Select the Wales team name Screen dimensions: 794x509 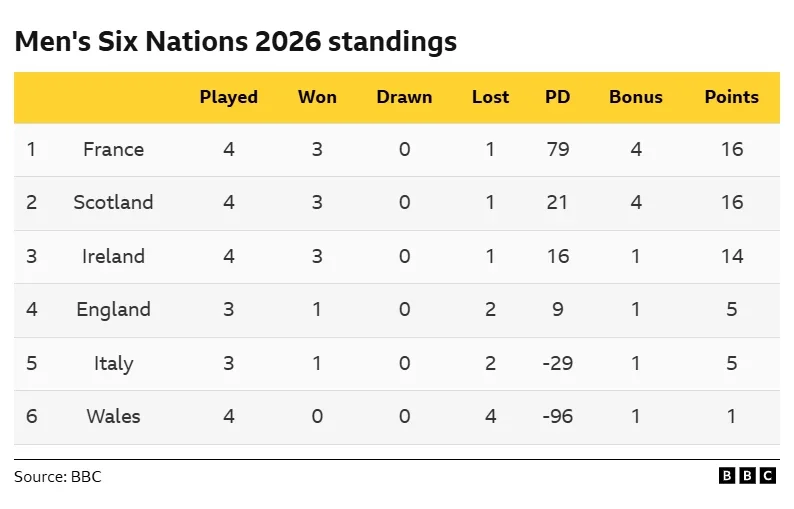click(x=113, y=416)
